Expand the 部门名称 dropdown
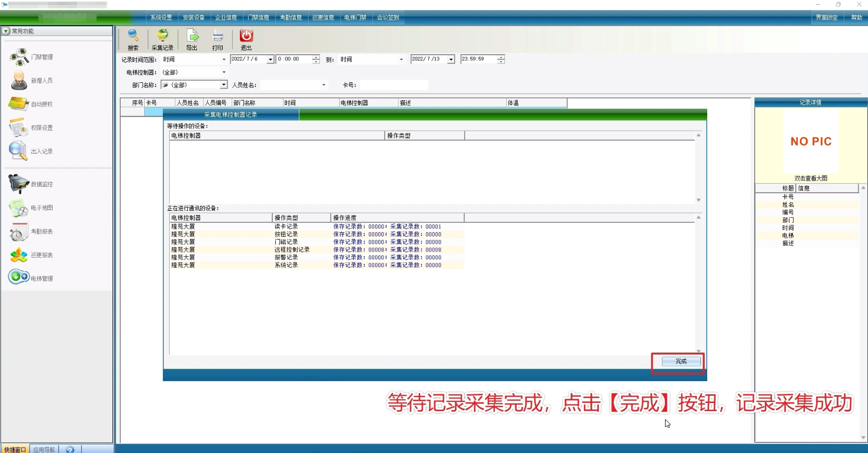The width and height of the screenshot is (868, 453). [224, 85]
